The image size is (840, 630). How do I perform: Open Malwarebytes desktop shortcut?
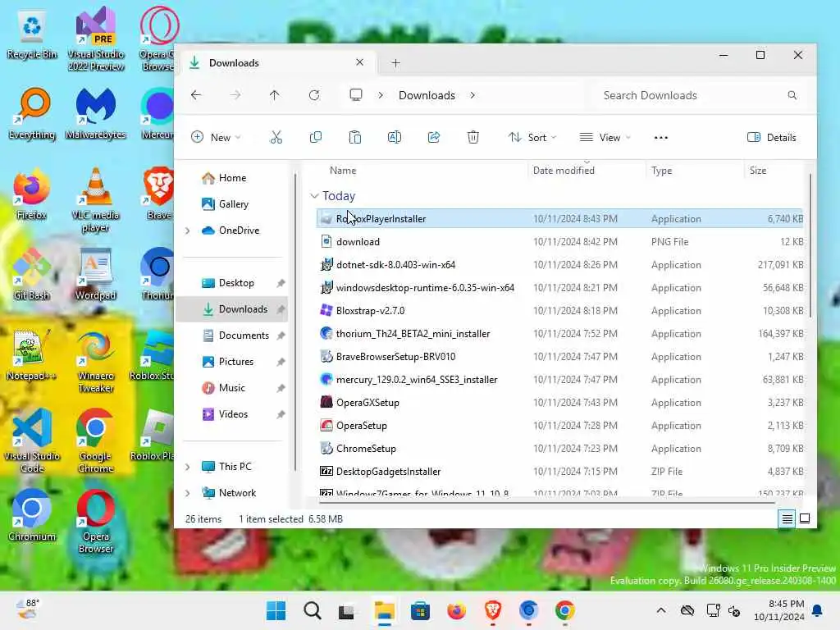point(95,114)
